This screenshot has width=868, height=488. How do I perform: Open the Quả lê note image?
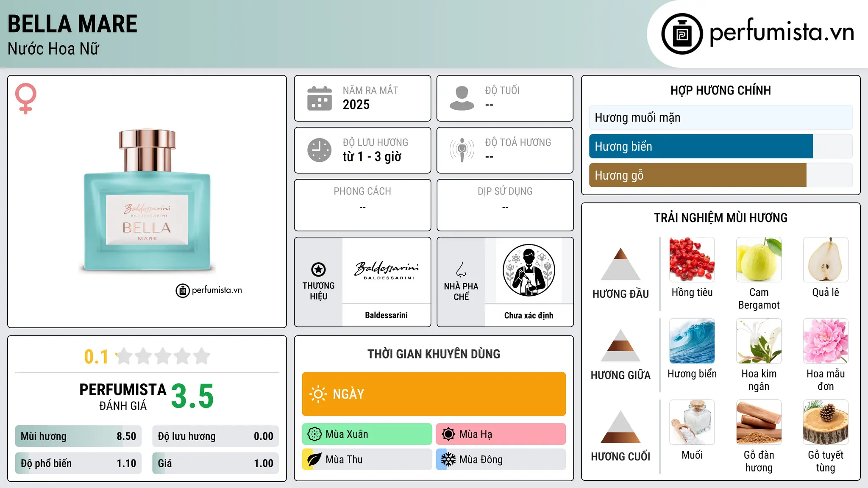(x=826, y=260)
